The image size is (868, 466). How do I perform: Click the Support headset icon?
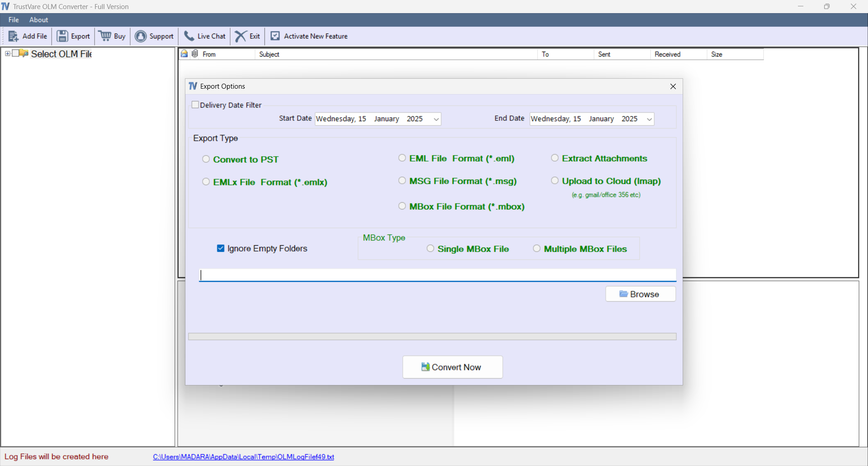pyautogui.click(x=141, y=36)
